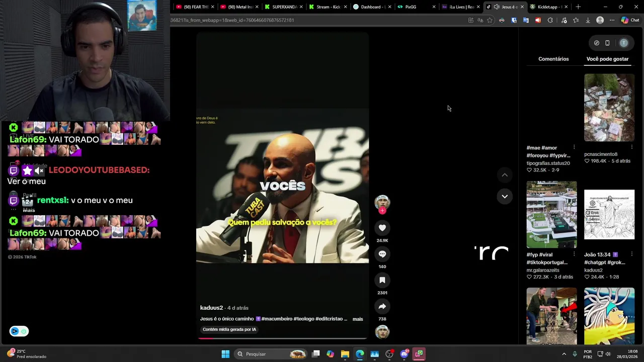
Task: Open Edge extensions puzzle icon
Action: click(550, 20)
